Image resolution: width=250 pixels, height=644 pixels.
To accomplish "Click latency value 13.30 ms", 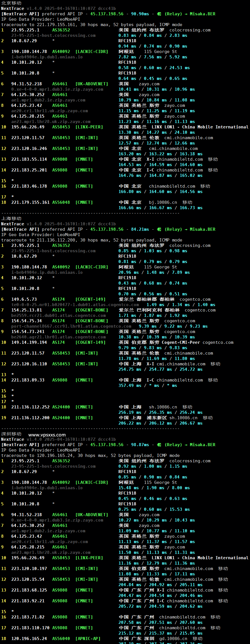I will [x=129, y=132].
